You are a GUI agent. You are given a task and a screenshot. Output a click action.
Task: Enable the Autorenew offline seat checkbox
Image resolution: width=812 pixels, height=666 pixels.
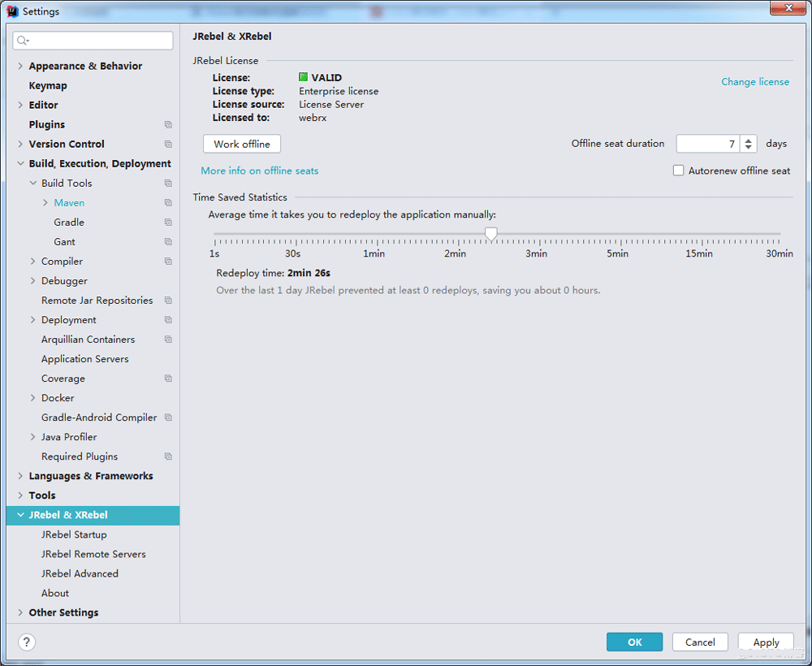click(x=678, y=171)
